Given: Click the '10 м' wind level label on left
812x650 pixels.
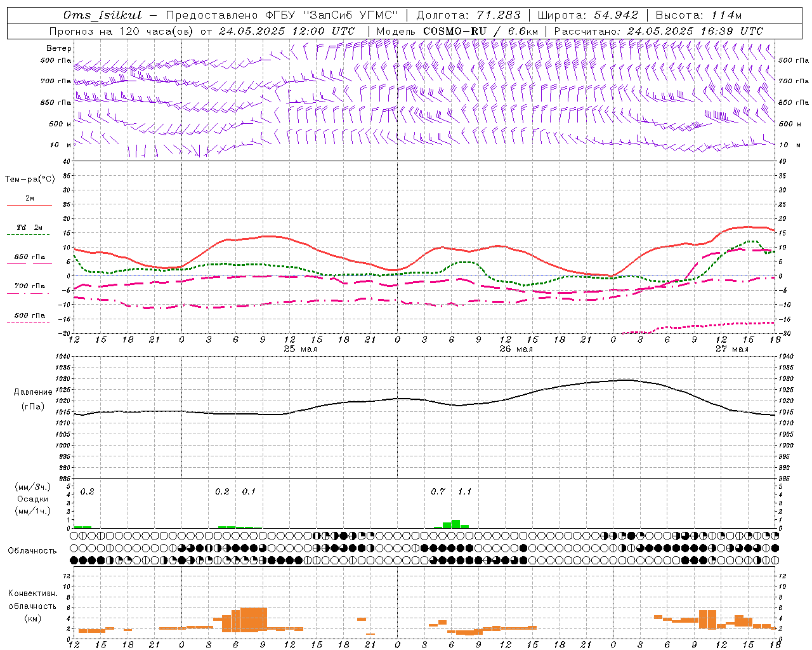Looking at the screenshot, I should click(x=62, y=145).
